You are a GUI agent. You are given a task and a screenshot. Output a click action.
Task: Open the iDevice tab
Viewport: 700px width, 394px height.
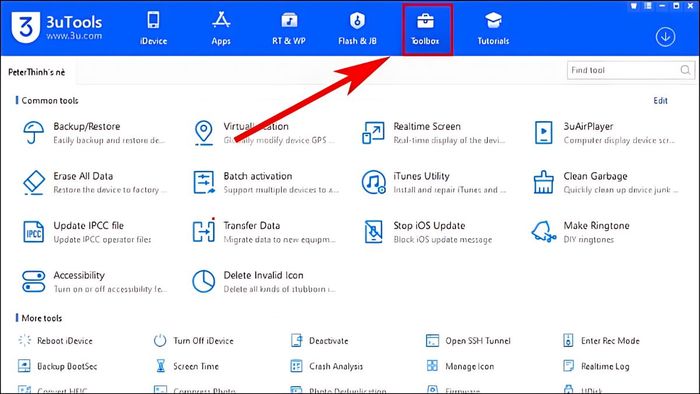click(153, 29)
